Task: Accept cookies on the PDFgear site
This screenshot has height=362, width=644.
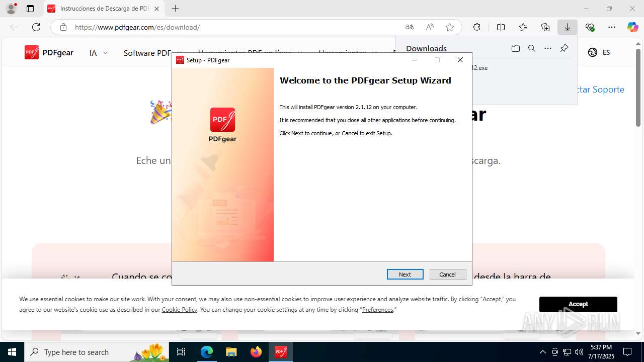Action: tap(578, 304)
